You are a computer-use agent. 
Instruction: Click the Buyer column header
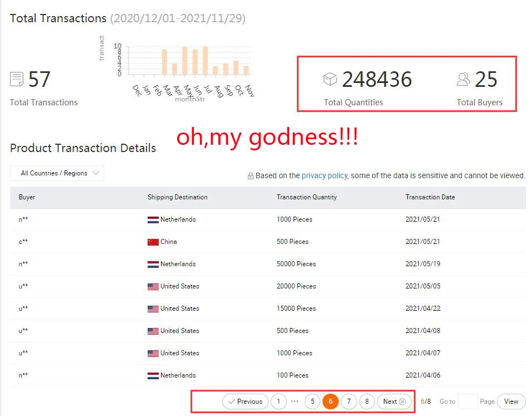point(27,197)
